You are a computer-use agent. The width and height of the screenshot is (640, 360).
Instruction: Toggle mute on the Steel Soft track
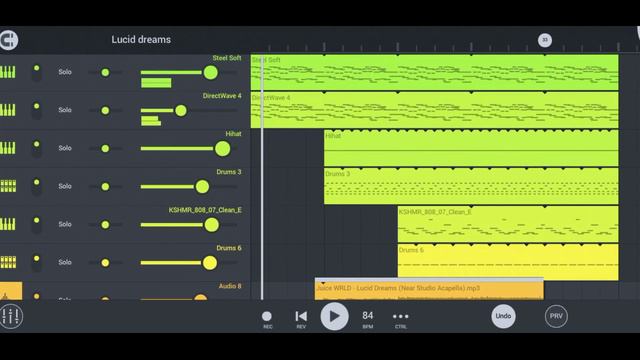tap(37, 72)
